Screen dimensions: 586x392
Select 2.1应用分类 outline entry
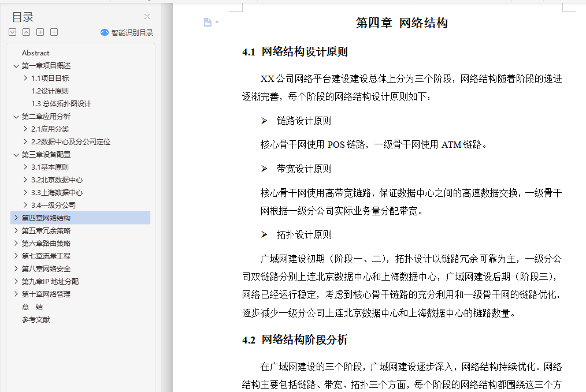click(x=50, y=129)
